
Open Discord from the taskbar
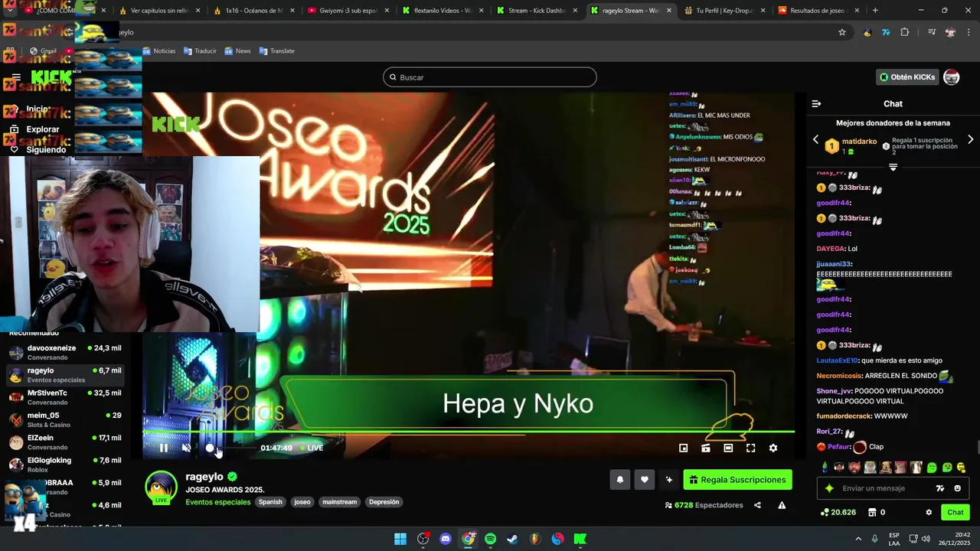pos(446,539)
